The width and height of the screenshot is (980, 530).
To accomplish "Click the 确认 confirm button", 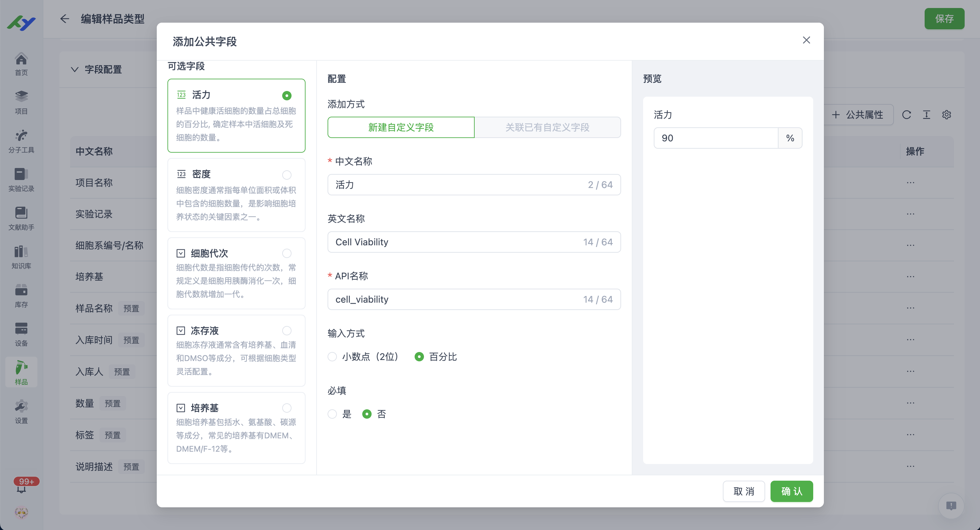I will coord(791,491).
